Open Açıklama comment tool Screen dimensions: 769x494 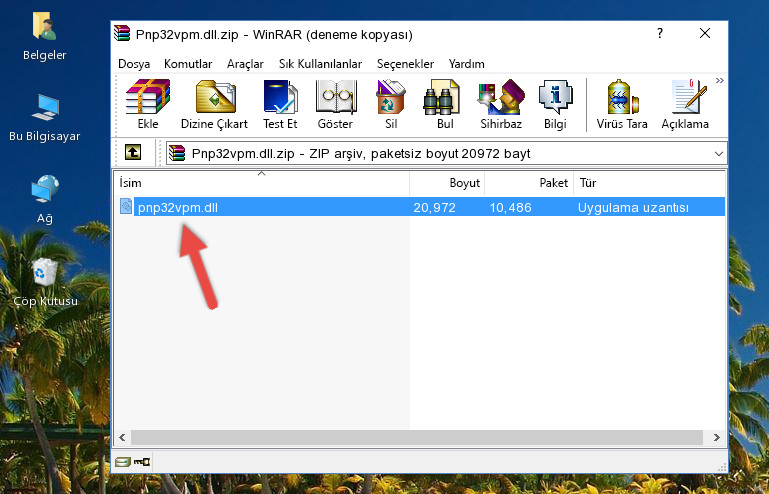pos(685,104)
